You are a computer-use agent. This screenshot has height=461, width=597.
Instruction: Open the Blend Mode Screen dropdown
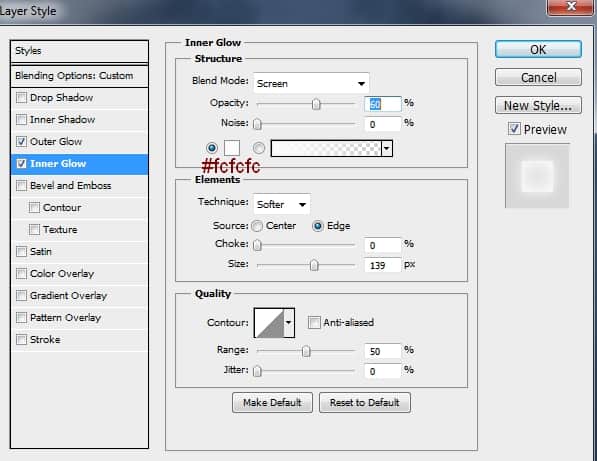tap(311, 83)
